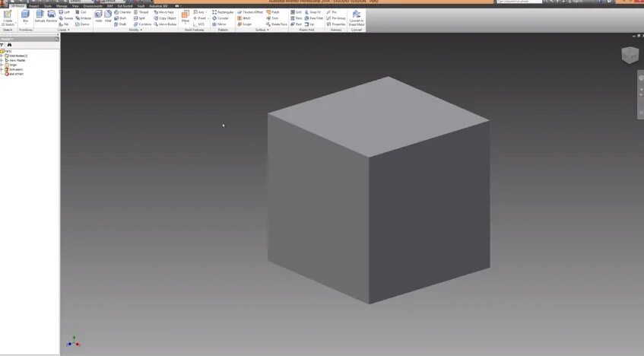Switch to the Inspect ribbon tab
Image resolution: width=644 pixels, height=356 pixels.
[x=33, y=6]
